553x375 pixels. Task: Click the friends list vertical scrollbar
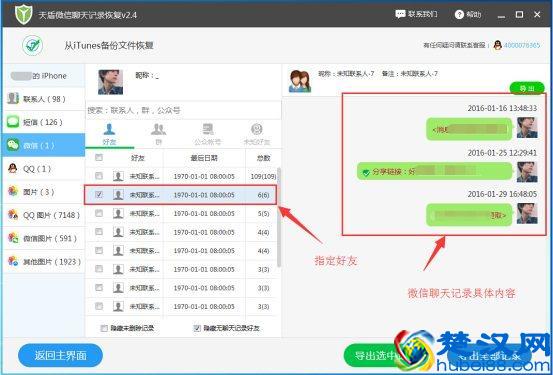coord(279,217)
